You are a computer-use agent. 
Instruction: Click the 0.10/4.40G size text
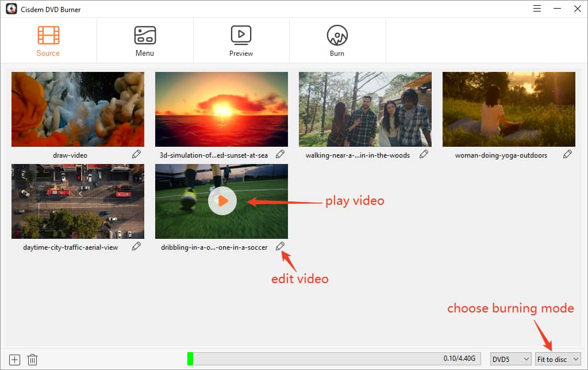(x=459, y=358)
